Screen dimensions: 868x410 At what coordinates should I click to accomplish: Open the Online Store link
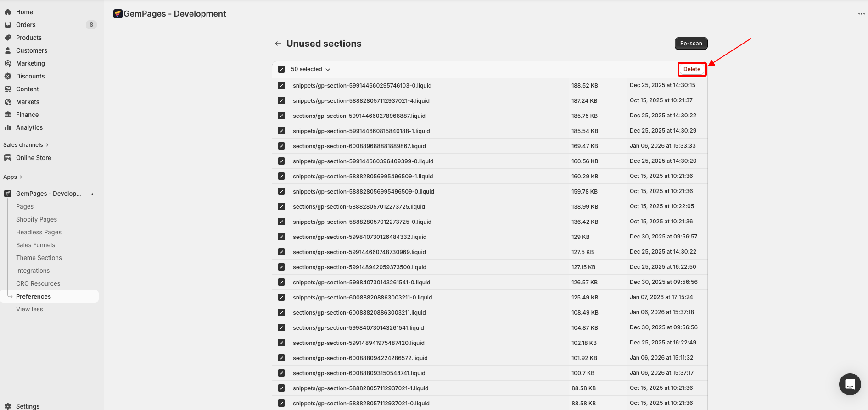click(34, 158)
